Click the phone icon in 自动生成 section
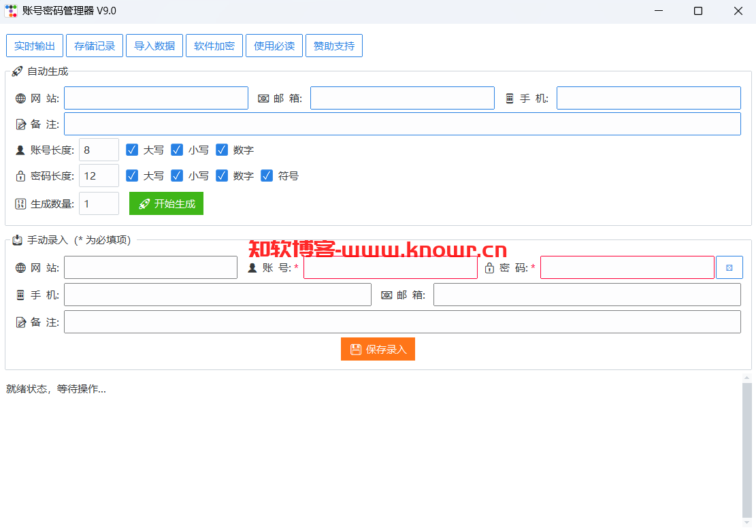 point(510,98)
